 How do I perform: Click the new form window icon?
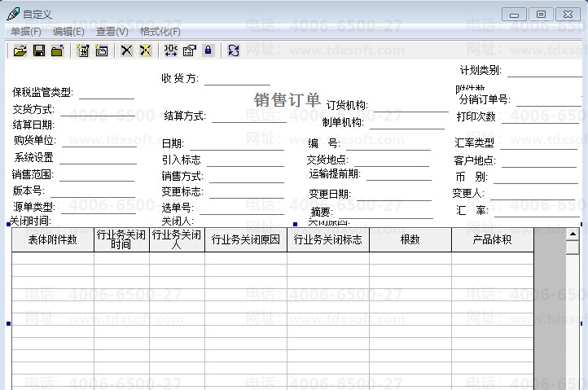[101, 50]
